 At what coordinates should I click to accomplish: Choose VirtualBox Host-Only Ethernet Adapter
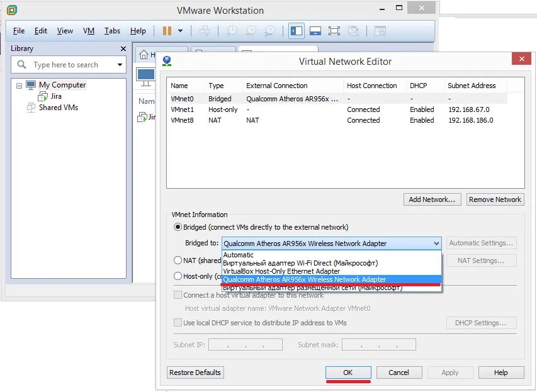coord(332,271)
